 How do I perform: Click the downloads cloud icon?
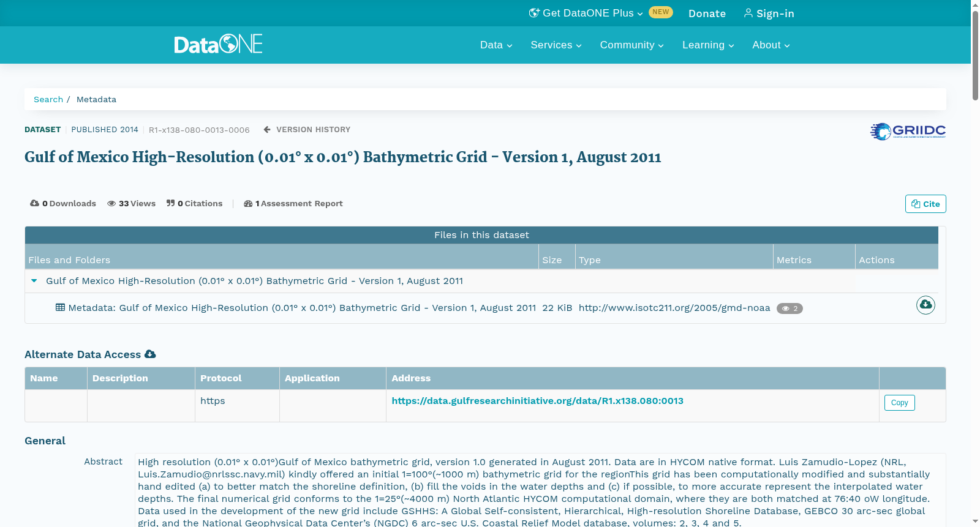click(x=34, y=203)
